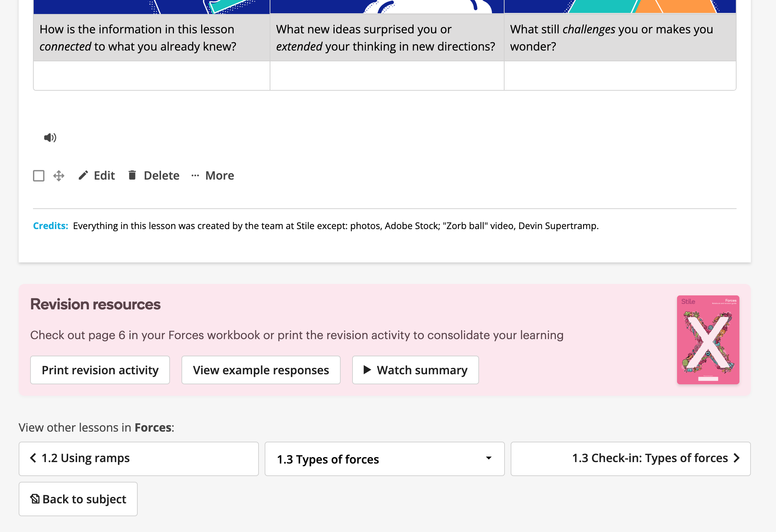The height and width of the screenshot is (532, 776).
Task: Open View example responses
Action: [x=261, y=370]
